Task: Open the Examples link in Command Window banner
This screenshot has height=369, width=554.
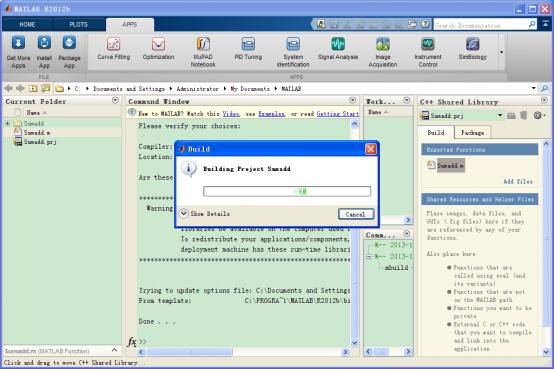Action: coord(271,114)
